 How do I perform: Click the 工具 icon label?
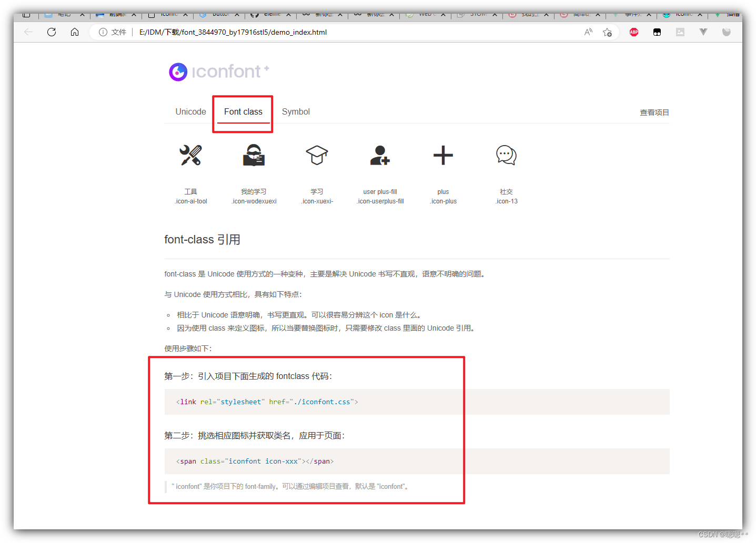click(x=190, y=192)
